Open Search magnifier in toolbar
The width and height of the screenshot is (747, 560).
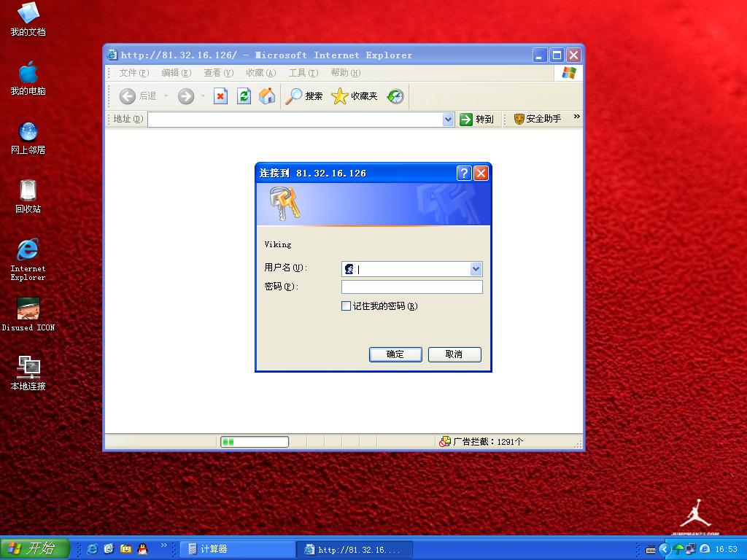[304, 96]
